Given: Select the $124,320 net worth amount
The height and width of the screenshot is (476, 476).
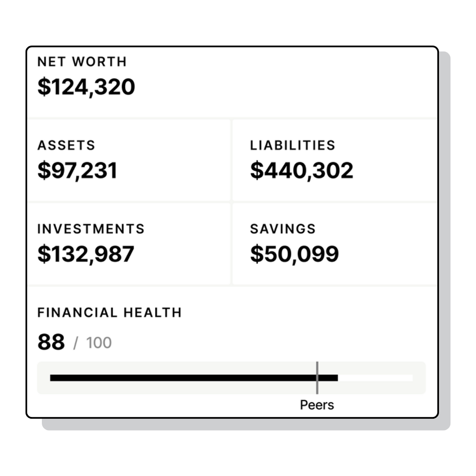Looking at the screenshot, I should click(x=86, y=87).
